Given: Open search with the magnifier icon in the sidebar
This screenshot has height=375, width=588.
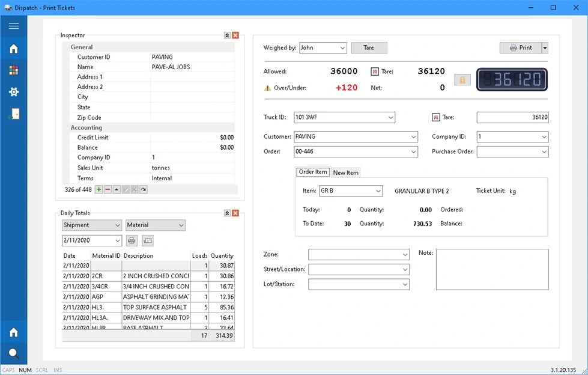Looking at the screenshot, I should pos(13,353).
